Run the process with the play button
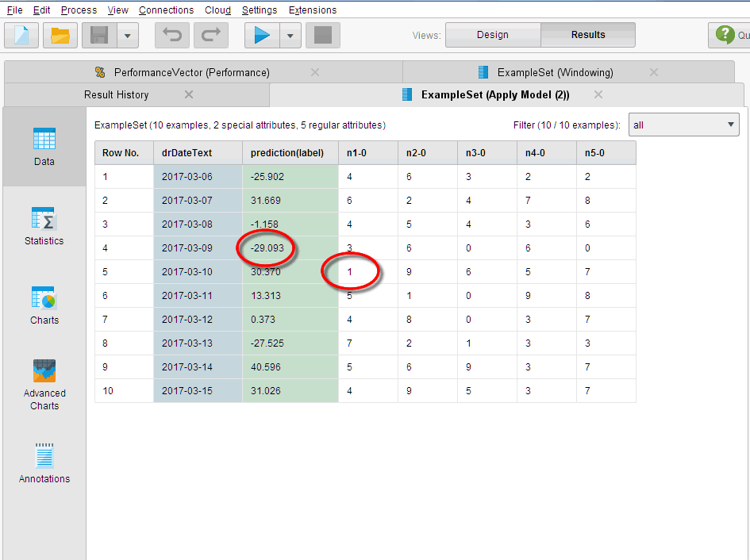Screen dimensions: 750x560 pos(262,35)
